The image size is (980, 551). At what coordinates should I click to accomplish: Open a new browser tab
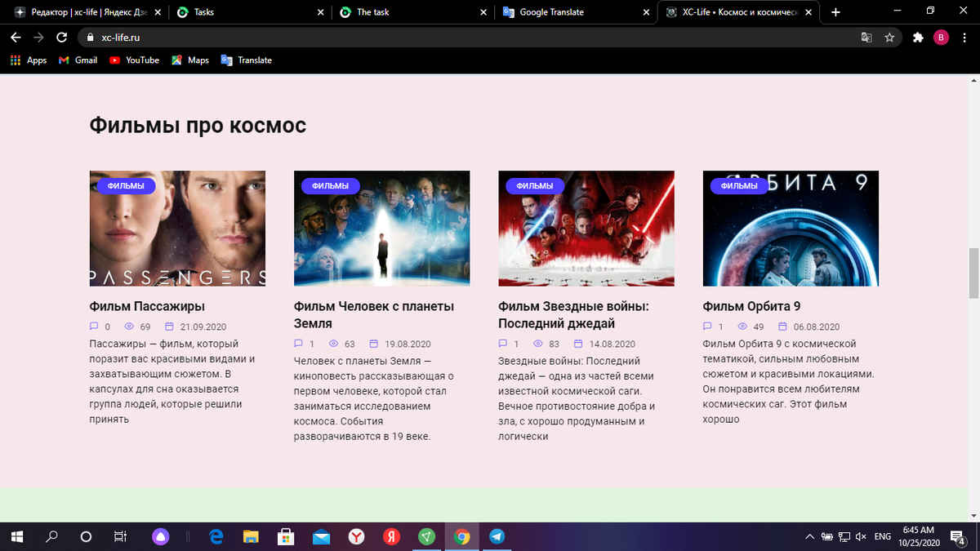[x=835, y=12]
